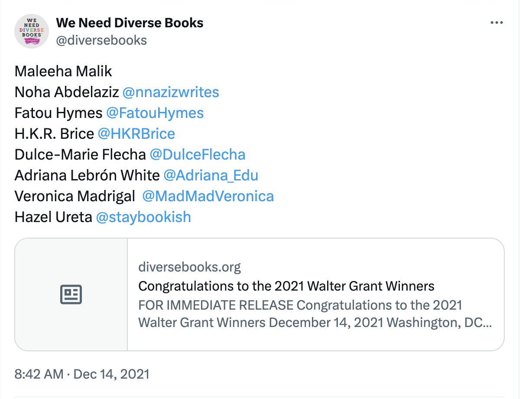
Task: Open the @nnazizwrites mention
Action: pos(171,92)
